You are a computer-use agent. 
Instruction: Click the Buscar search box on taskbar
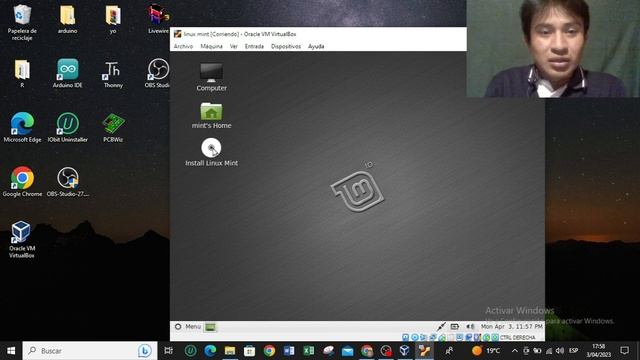tap(90, 351)
